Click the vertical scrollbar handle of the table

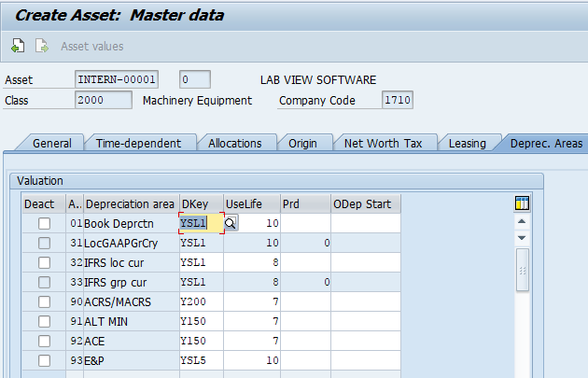pyautogui.click(x=522, y=271)
